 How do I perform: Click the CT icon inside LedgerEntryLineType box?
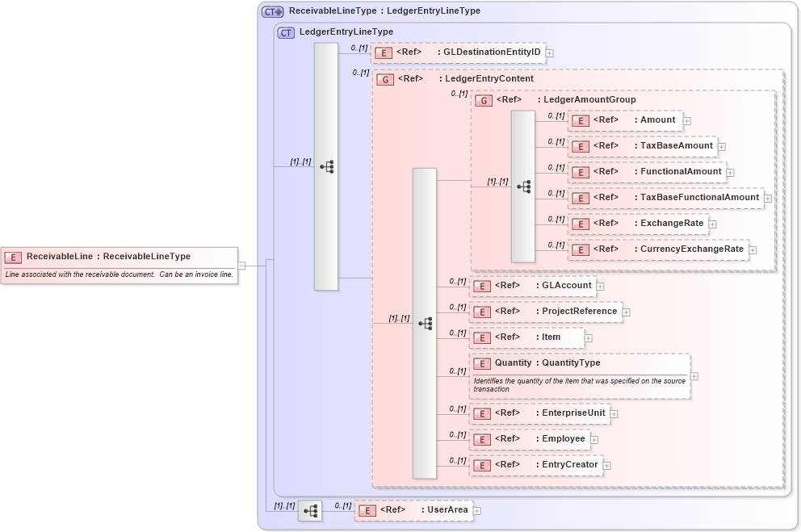[284, 32]
